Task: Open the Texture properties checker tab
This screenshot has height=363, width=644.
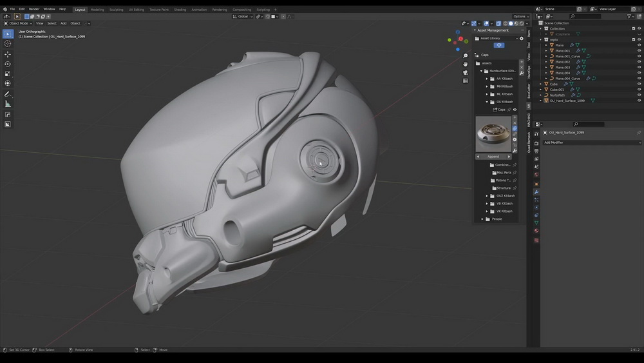Action: tap(536, 240)
